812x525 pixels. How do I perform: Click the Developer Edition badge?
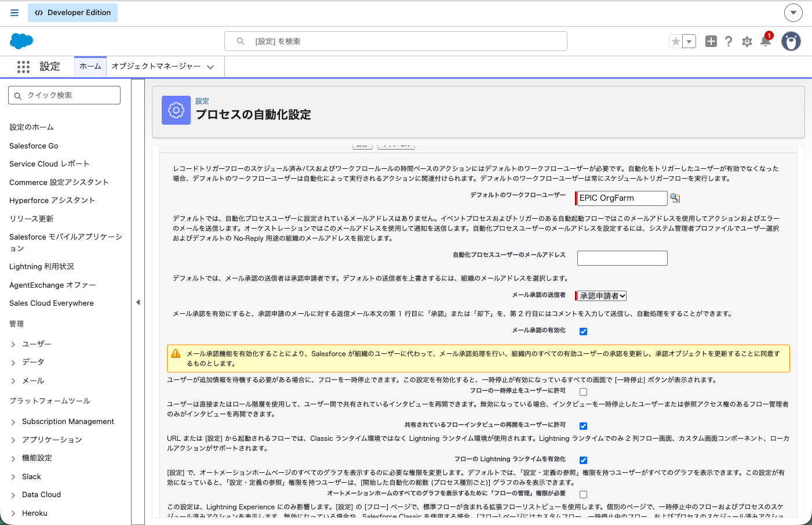(x=72, y=12)
